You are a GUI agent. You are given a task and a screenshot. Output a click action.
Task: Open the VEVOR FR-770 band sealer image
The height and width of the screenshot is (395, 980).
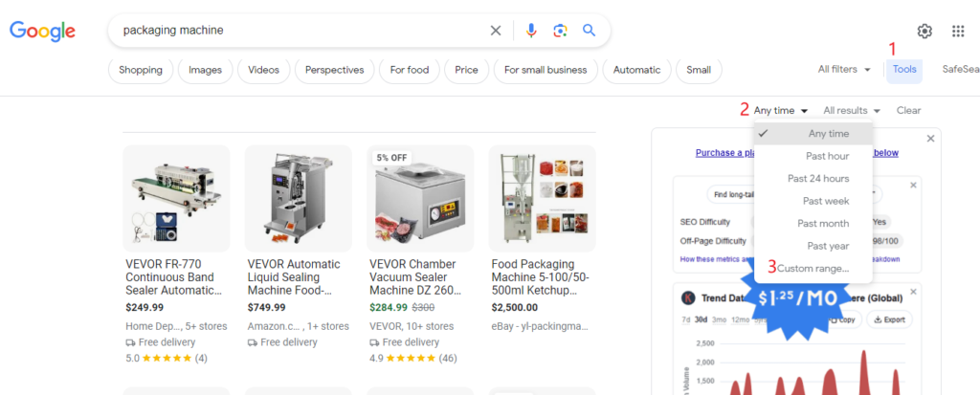click(x=176, y=199)
